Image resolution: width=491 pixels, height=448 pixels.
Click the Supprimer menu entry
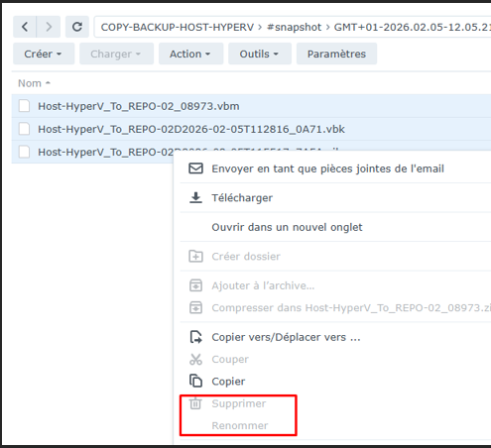coord(239,403)
